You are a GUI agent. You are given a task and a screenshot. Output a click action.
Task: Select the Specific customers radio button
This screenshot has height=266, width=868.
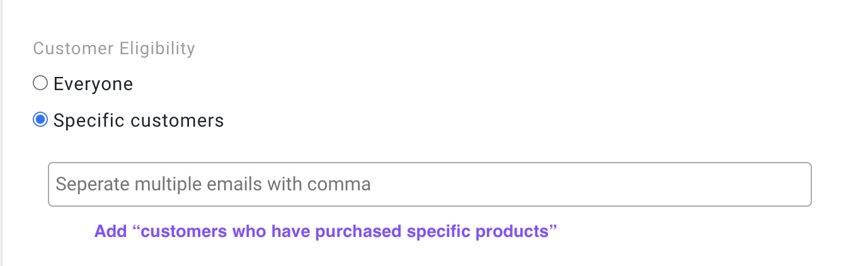click(x=40, y=120)
